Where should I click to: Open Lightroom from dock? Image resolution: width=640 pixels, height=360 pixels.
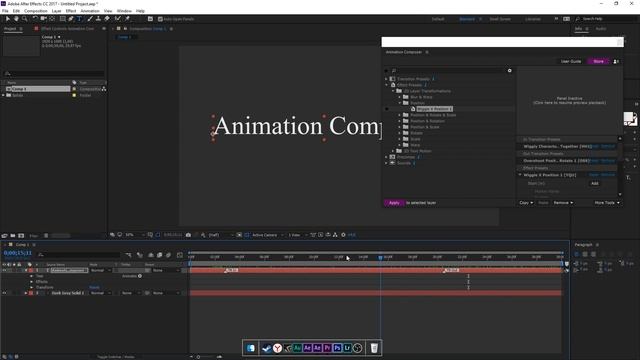pos(347,348)
